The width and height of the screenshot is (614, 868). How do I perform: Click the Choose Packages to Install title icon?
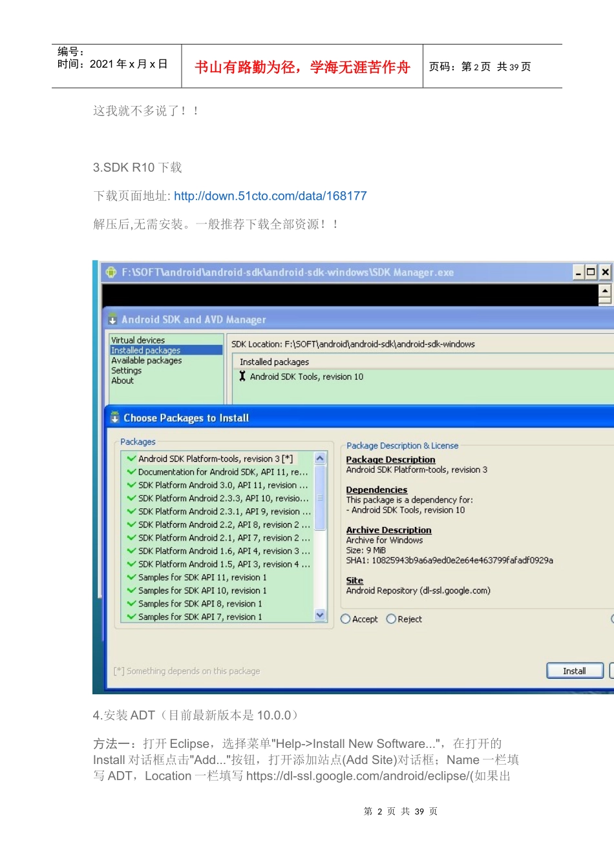pos(115,417)
